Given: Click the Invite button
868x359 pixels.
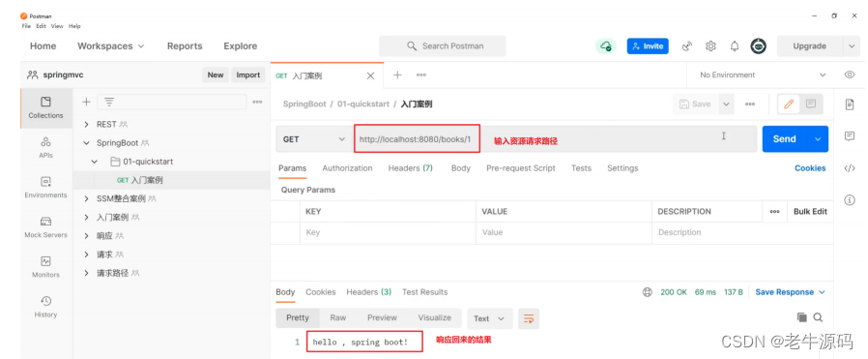Looking at the screenshot, I should [x=648, y=46].
